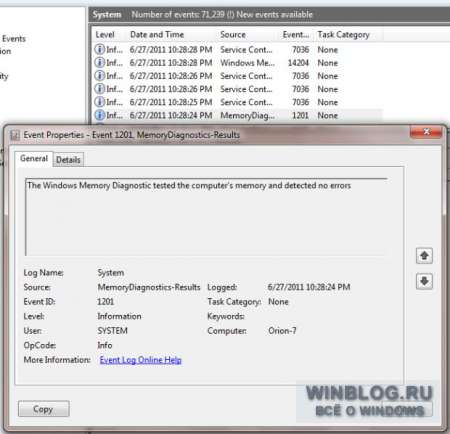Select event 1201 MemoryDiag... row
The width and height of the screenshot is (450, 434).
pyautogui.click(x=237, y=115)
